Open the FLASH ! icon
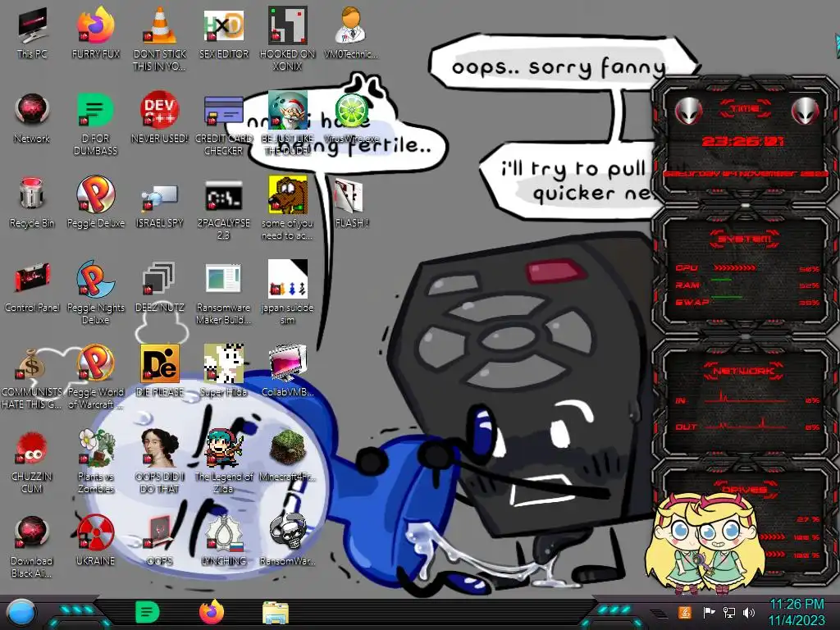 pyautogui.click(x=351, y=203)
